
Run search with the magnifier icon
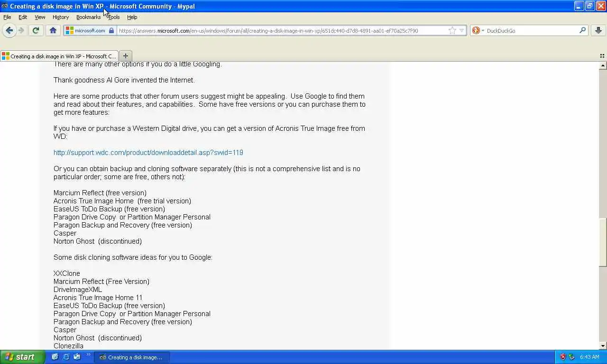point(583,30)
